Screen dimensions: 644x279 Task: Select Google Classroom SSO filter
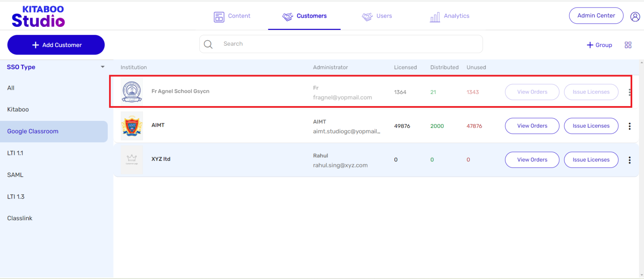click(x=54, y=131)
